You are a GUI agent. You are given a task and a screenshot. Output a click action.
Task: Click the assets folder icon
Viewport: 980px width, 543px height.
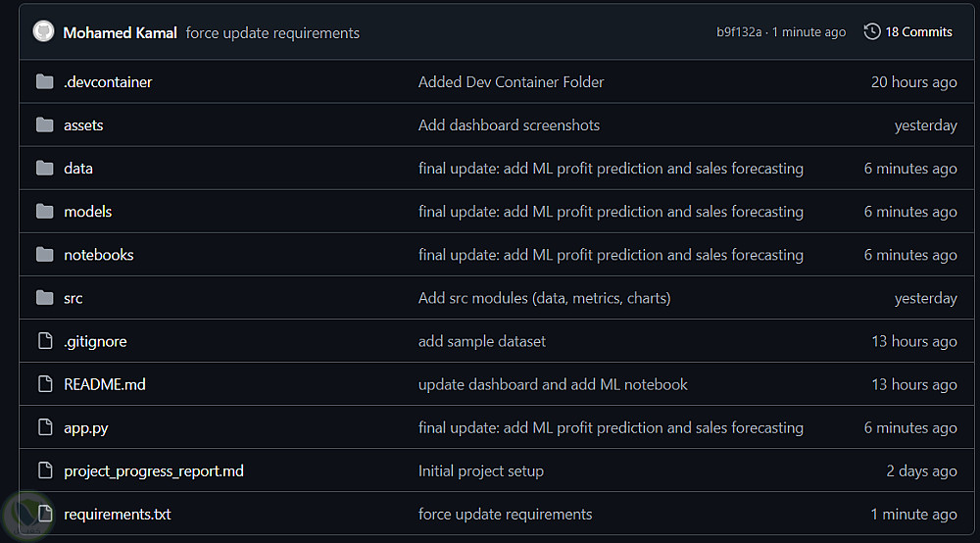point(44,125)
